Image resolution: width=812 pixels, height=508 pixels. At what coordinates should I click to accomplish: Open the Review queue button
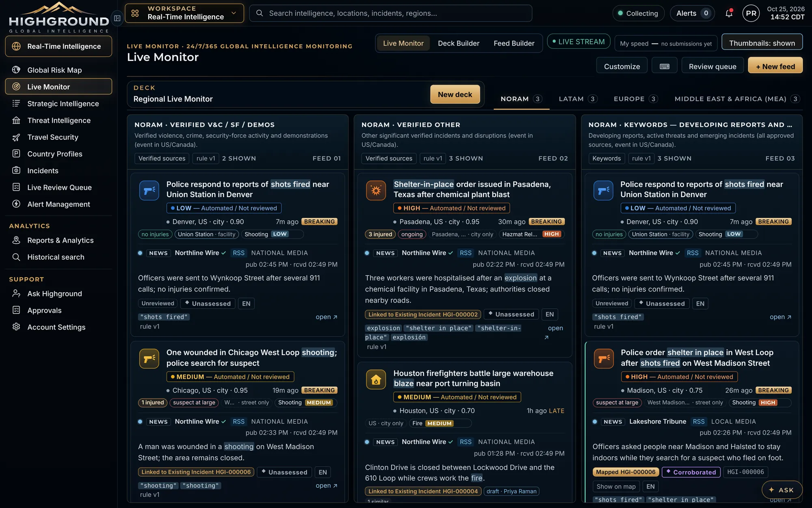tap(712, 66)
